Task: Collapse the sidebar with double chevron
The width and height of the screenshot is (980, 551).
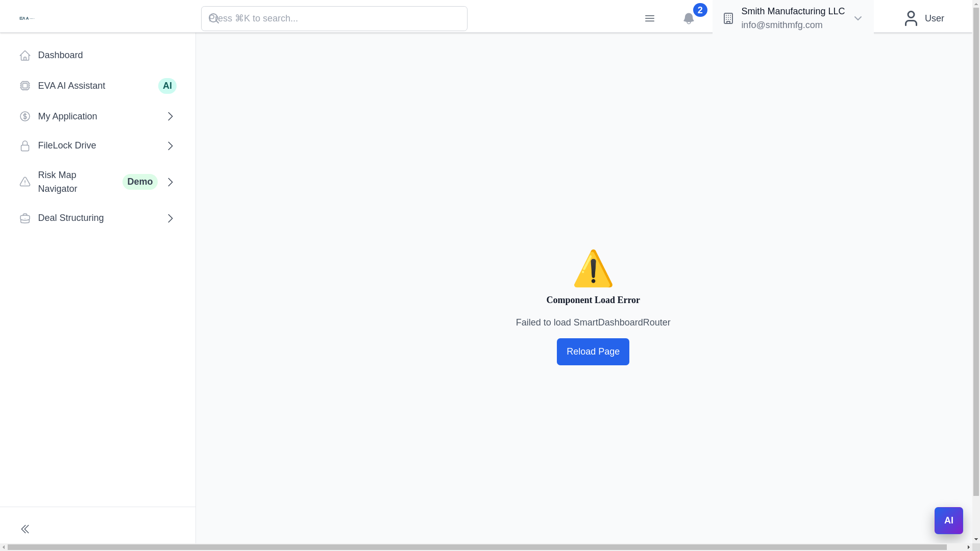Action: point(25,529)
